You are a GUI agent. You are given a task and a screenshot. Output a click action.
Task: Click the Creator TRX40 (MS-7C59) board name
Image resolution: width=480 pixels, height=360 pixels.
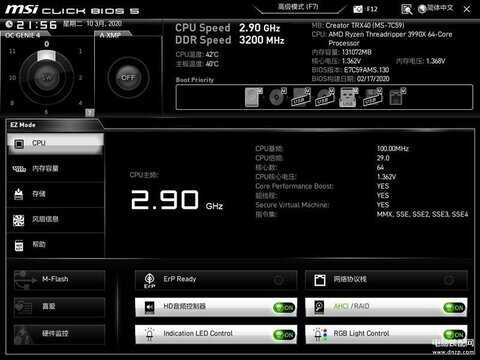point(365,26)
